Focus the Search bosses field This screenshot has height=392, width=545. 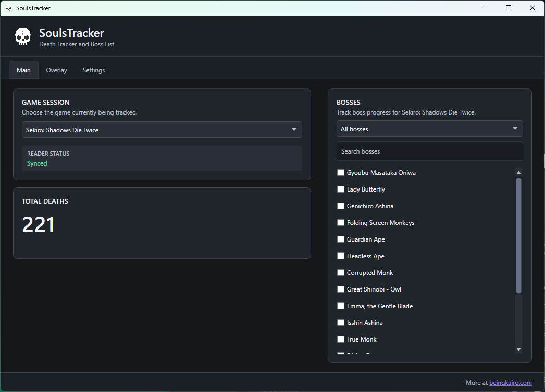click(x=430, y=151)
